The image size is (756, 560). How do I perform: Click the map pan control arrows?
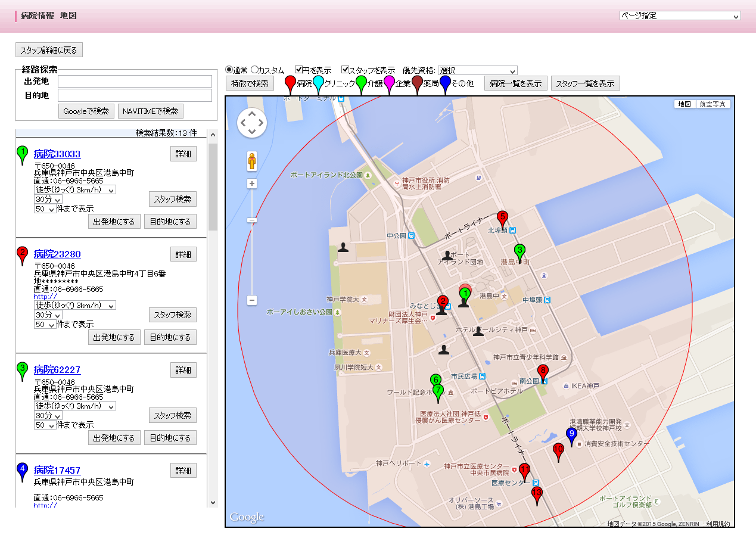252,123
